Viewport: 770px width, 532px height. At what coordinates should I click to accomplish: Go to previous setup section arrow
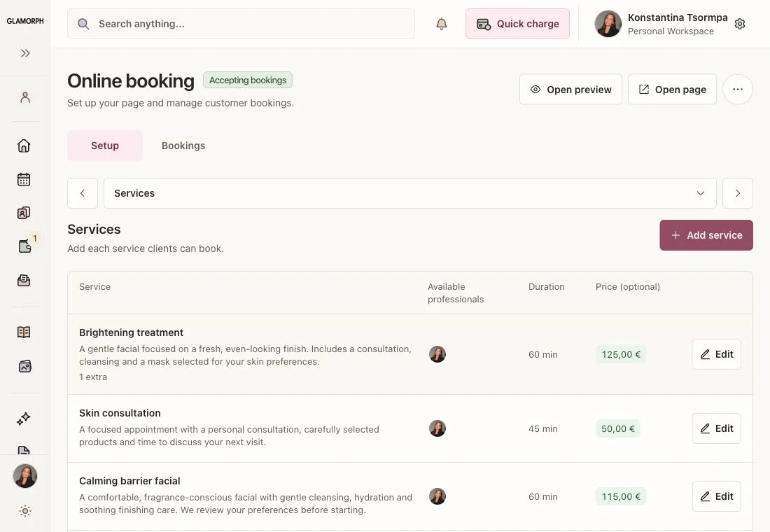[83, 193]
